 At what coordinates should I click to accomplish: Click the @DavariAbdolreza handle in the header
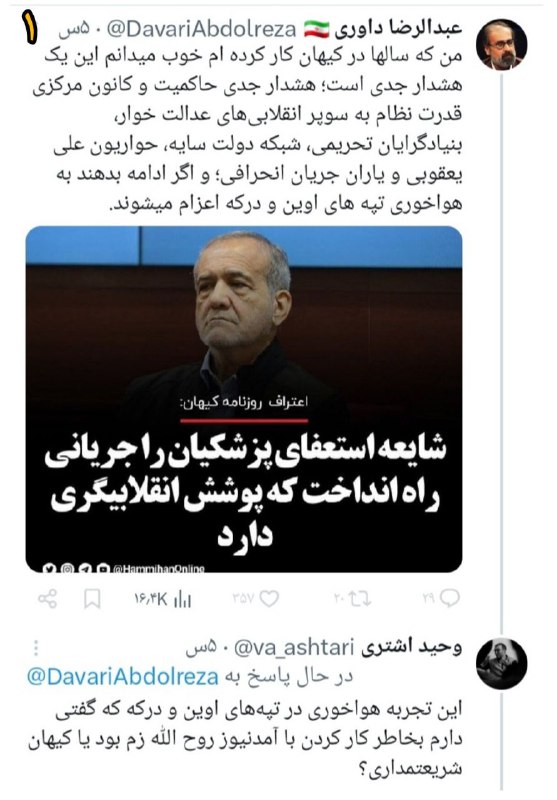tap(201, 29)
